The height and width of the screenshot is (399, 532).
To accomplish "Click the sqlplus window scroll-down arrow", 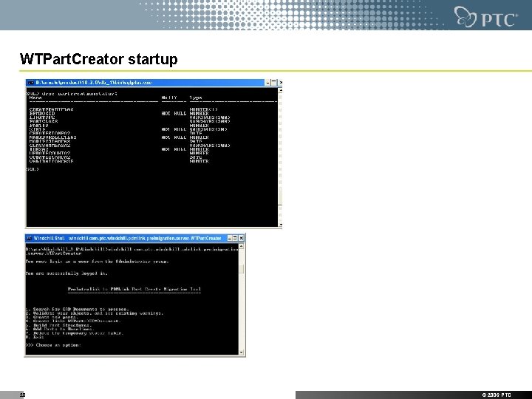I will (280, 225).
